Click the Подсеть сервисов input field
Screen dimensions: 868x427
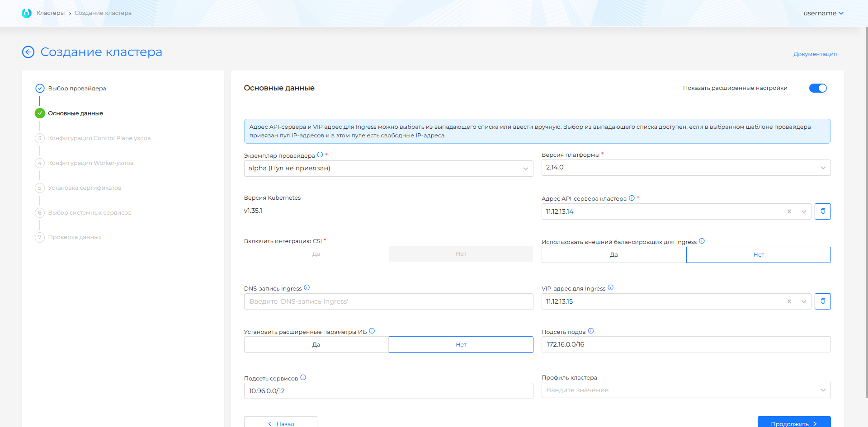pyautogui.click(x=388, y=391)
